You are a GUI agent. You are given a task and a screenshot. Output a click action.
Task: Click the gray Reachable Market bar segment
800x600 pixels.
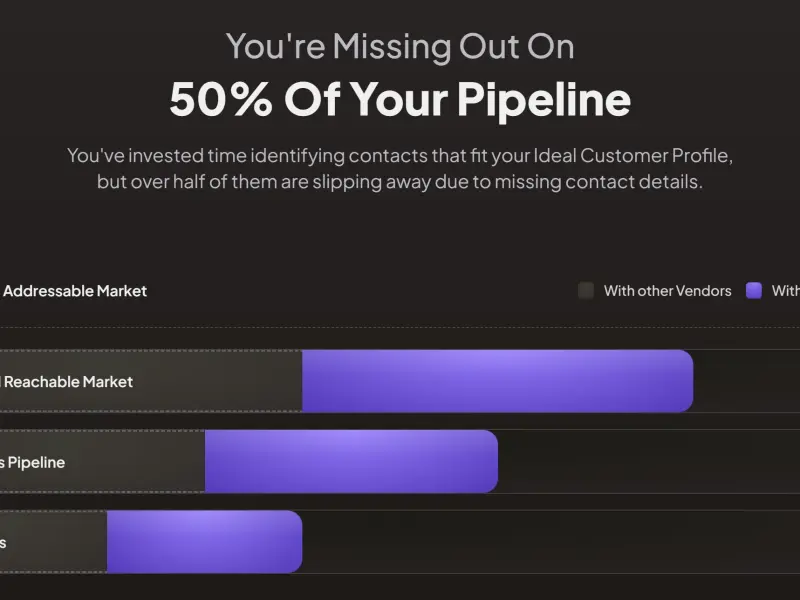click(x=151, y=381)
